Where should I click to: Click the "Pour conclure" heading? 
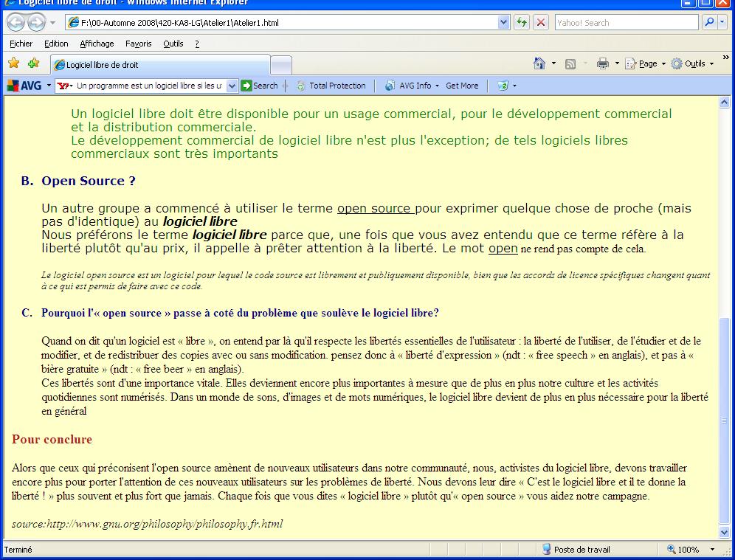coord(52,439)
